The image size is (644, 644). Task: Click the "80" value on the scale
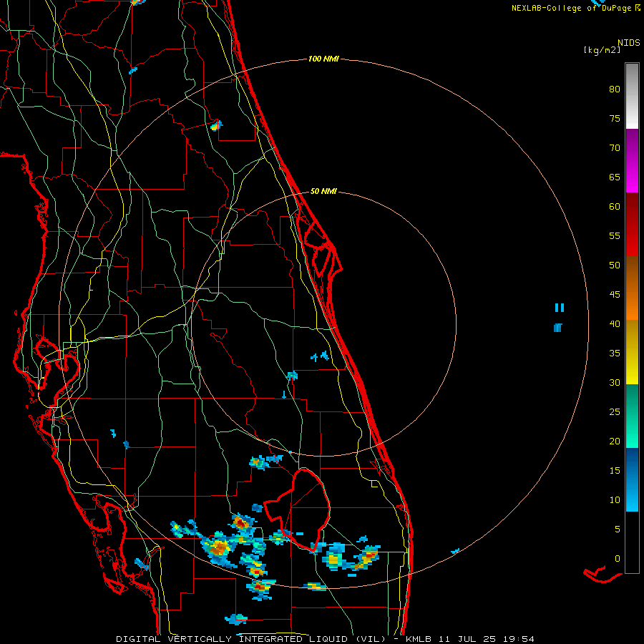[615, 89]
